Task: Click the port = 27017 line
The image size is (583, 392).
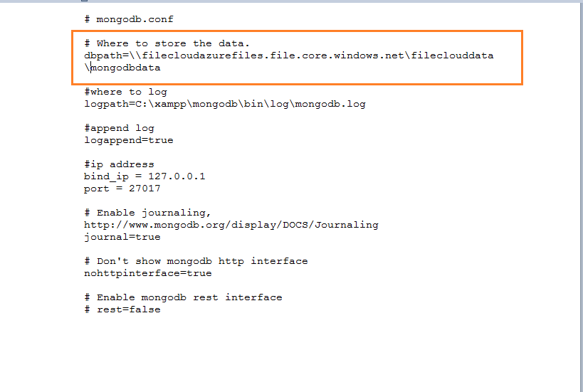Action: tap(122, 189)
